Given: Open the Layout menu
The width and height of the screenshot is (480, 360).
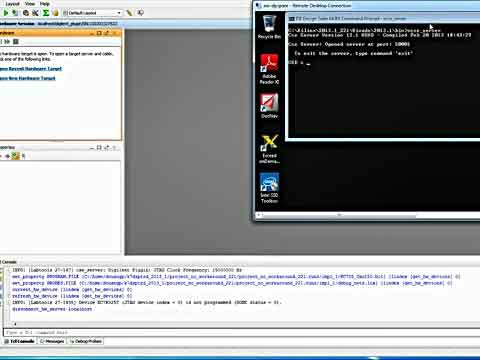Looking at the screenshot, I should [13, 4].
